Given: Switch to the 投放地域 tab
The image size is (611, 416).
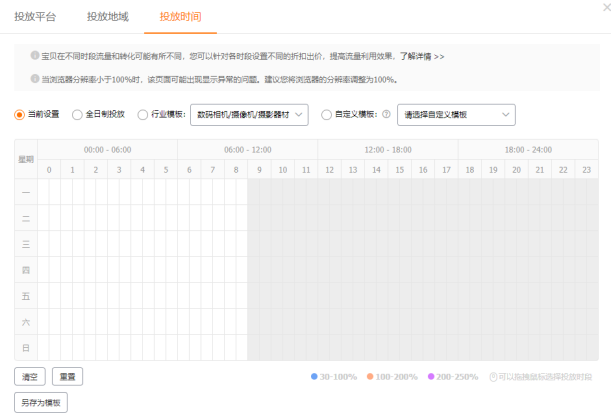Looking at the screenshot, I should pos(108,17).
